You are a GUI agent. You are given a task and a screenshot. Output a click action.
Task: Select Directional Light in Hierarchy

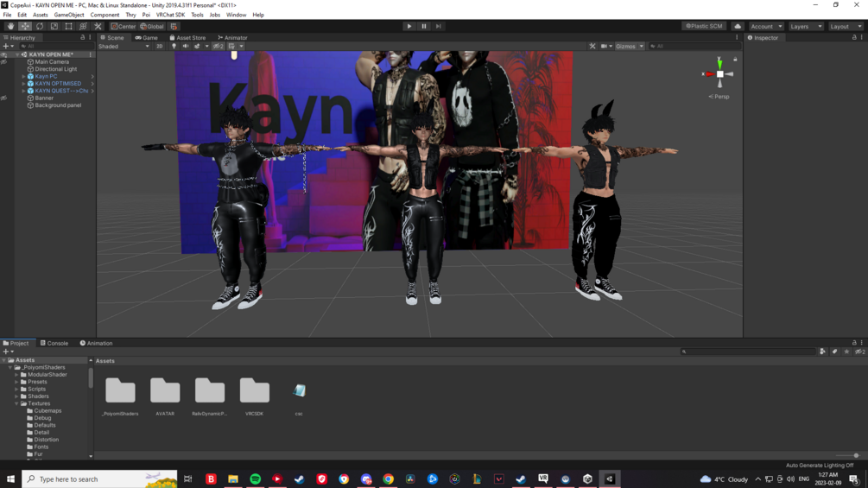pos(56,69)
